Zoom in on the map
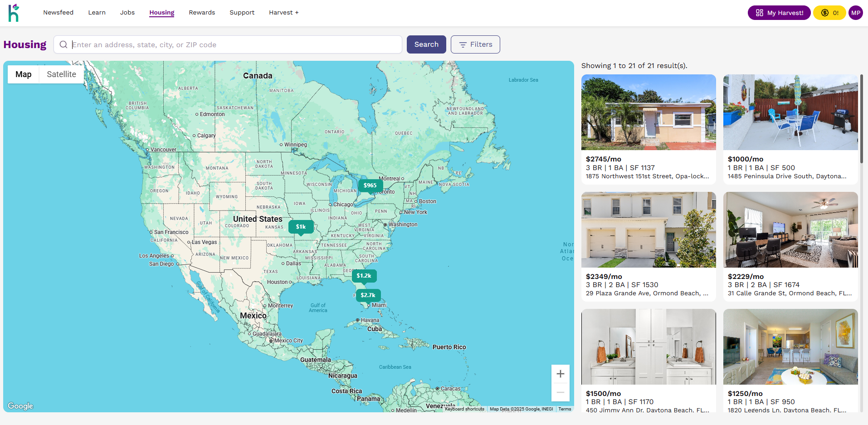The image size is (868, 425). (560, 374)
